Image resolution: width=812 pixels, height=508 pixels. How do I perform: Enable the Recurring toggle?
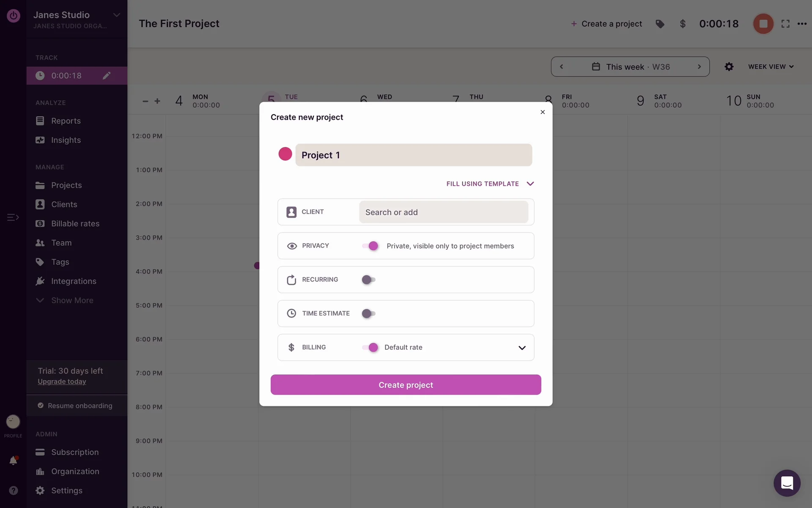coord(368,280)
